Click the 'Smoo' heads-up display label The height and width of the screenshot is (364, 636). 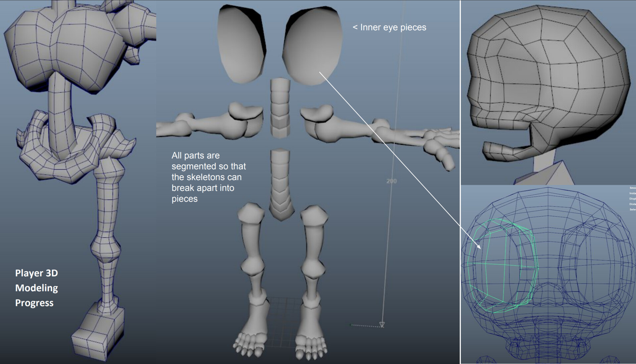point(632,188)
